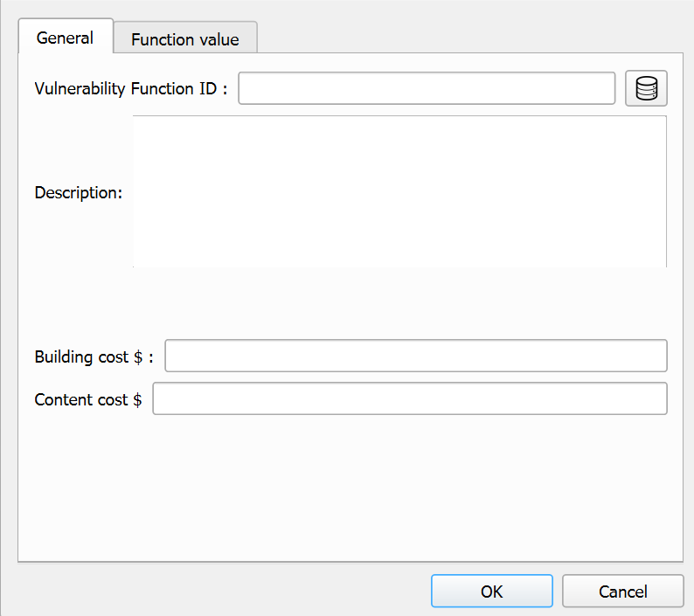This screenshot has height=616, width=694.
Task: Click the 'Content cost $' label
Action: (87, 400)
